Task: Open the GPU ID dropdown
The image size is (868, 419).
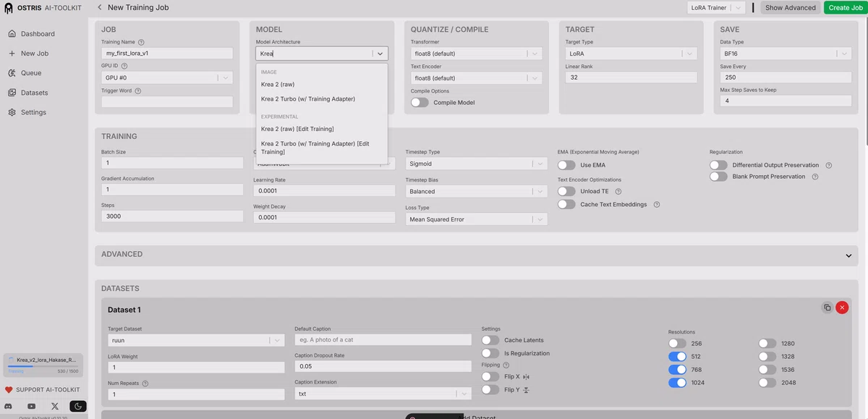Action: tap(167, 77)
